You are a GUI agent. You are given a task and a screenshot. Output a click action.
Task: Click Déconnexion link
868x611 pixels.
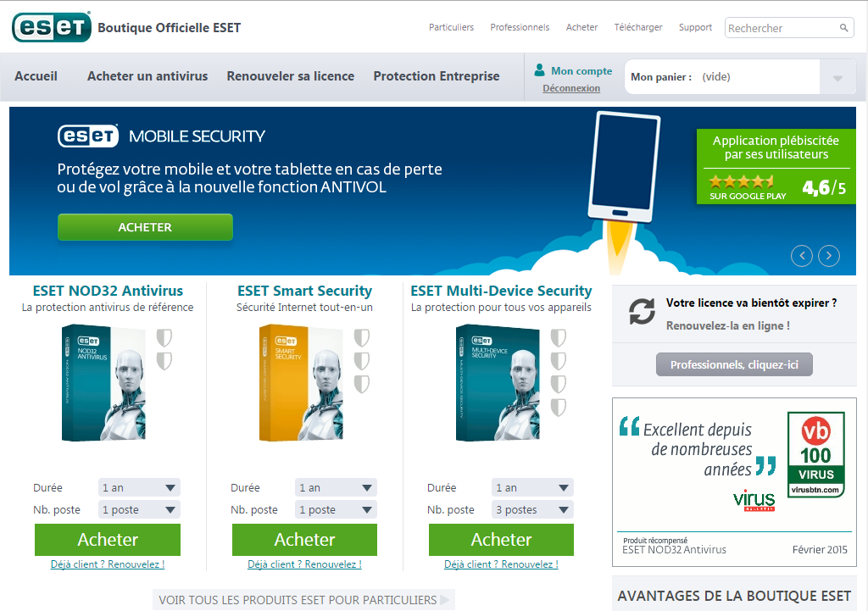tap(571, 88)
